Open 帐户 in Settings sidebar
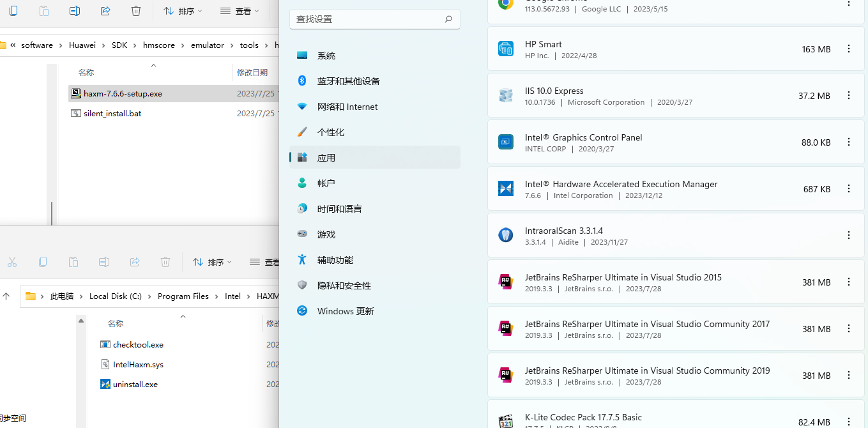 click(x=375, y=183)
